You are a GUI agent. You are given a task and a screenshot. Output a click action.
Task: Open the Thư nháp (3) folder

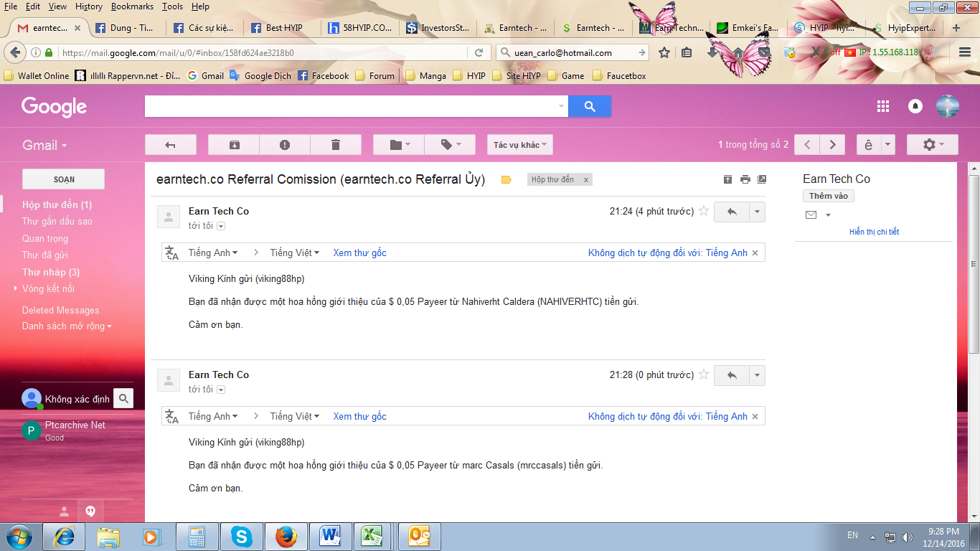[51, 272]
